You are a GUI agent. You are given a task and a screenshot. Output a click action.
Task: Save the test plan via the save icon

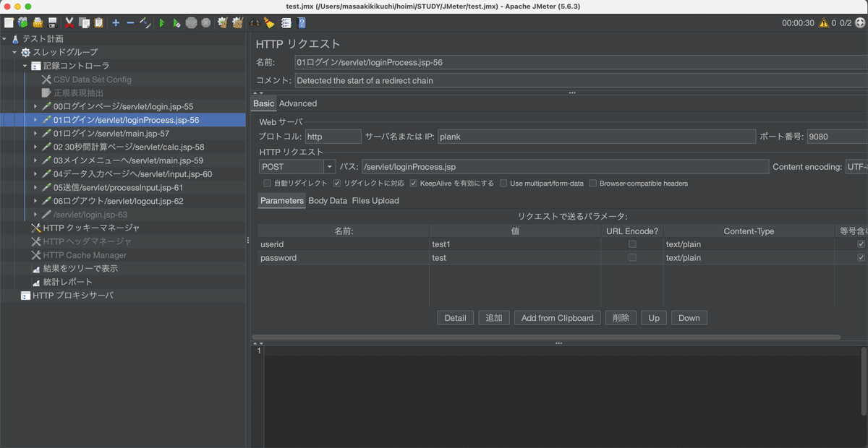click(52, 23)
